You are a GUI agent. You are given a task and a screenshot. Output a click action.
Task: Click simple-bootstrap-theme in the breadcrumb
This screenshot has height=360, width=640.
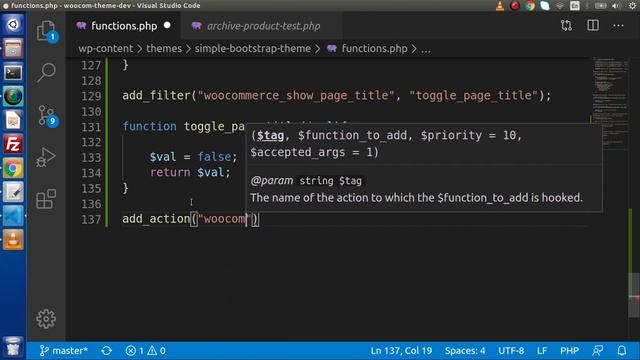tap(252, 49)
